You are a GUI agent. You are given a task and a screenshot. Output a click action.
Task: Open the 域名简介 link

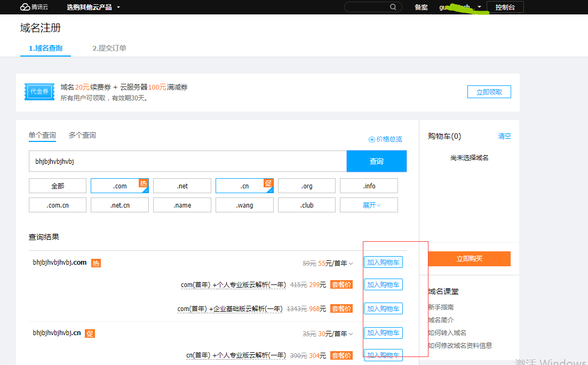(441, 320)
